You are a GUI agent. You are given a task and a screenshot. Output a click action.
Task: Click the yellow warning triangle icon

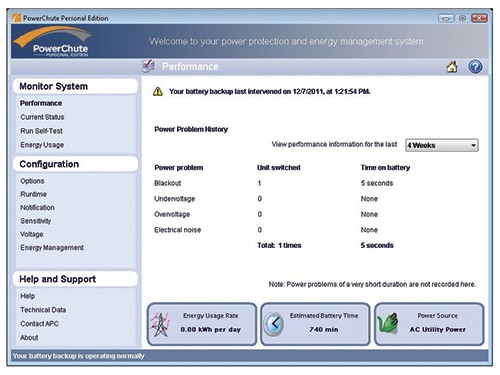pos(158,91)
